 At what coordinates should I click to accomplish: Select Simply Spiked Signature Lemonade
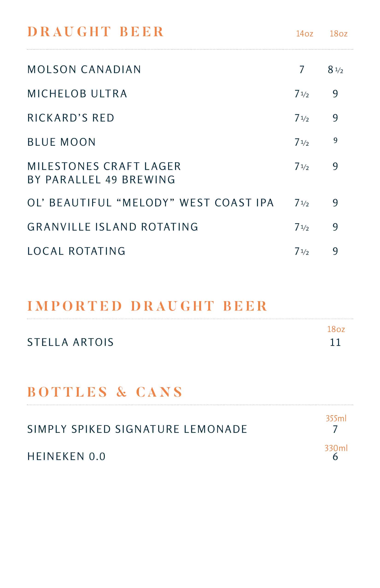point(137,429)
